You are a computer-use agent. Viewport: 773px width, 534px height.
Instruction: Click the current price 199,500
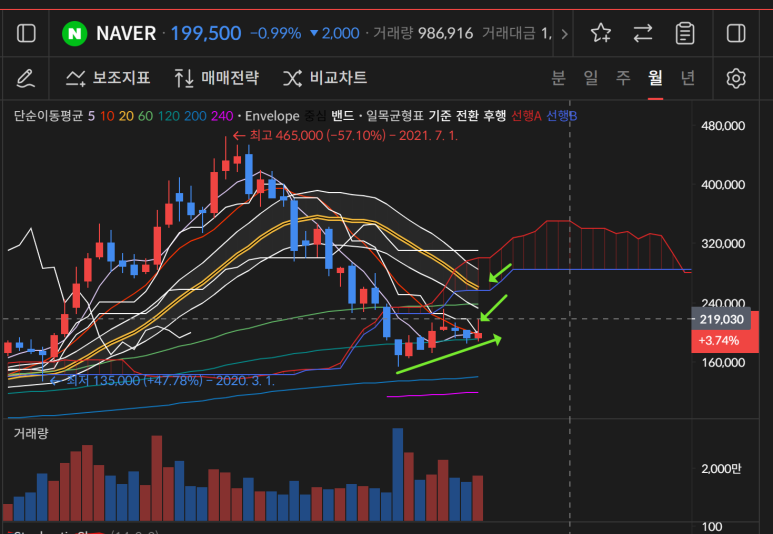click(x=206, y=34)
